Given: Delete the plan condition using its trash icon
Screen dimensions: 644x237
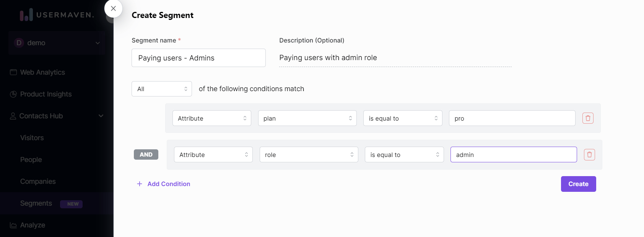Looking at the screenshot, I should coord(588,118).
